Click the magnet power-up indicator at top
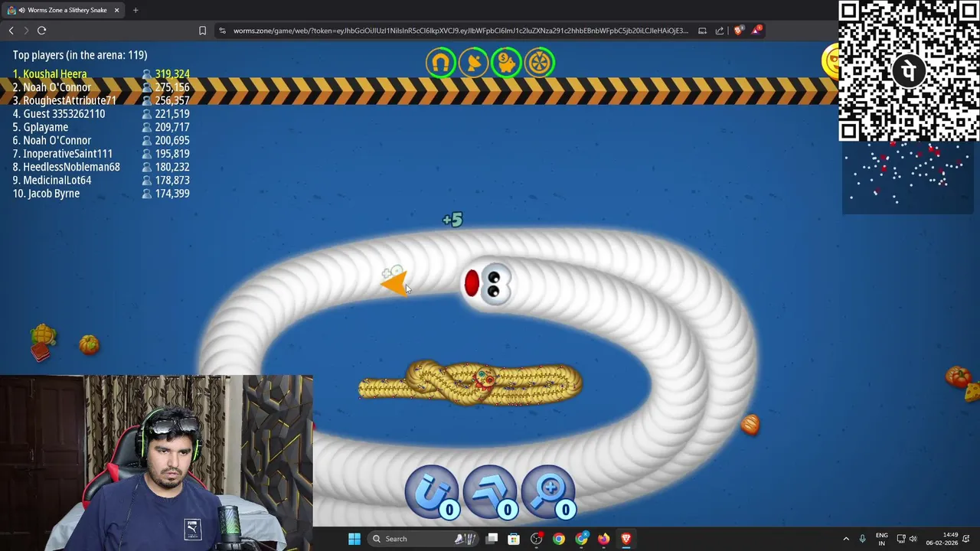Image resolution: width=980 pixels, height=551 pixels. pos(441,63)
